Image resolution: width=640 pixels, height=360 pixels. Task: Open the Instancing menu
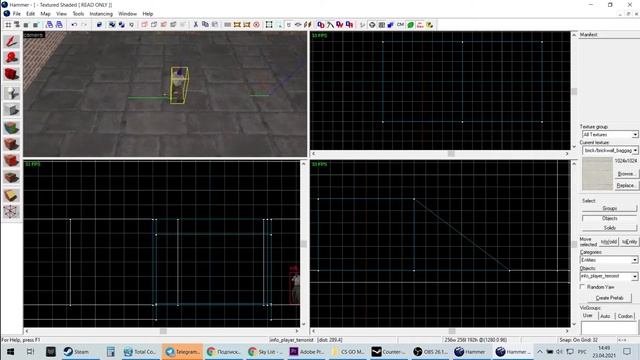[x=101, y=14]
